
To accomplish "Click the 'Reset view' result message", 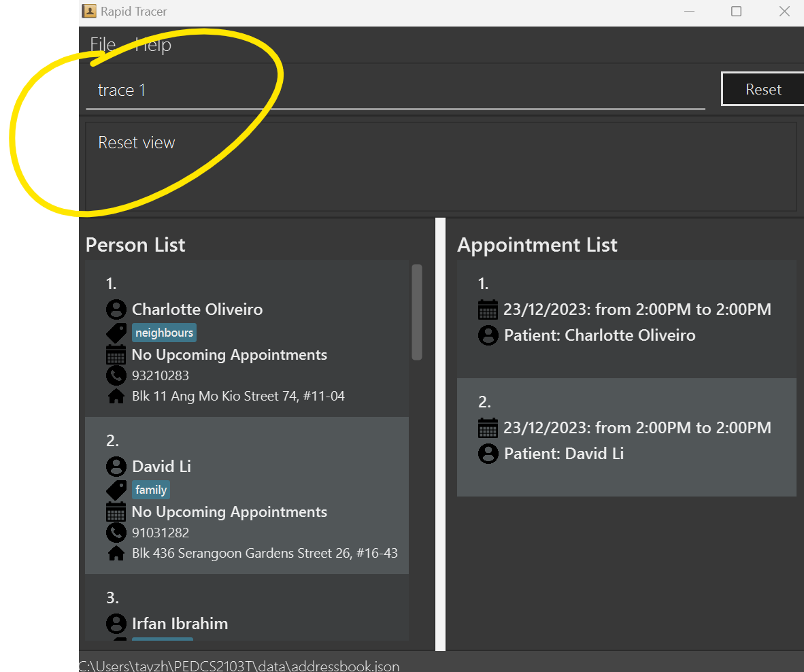I will (x=137, y=143).
